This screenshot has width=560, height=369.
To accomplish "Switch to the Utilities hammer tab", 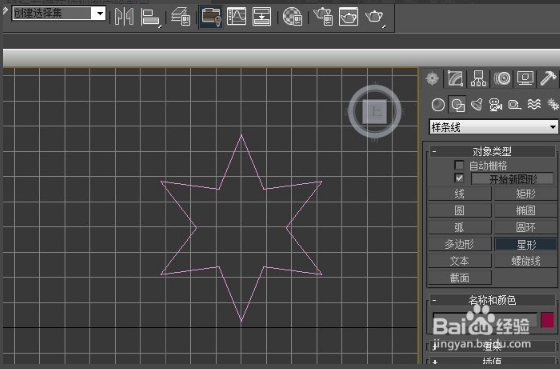I will (x=548, y=78).
